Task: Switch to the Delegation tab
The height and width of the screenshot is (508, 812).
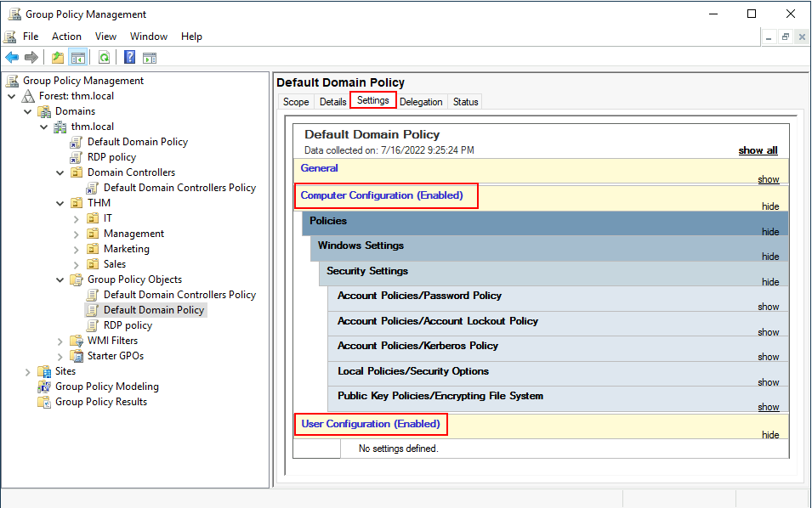Action: 421,102
